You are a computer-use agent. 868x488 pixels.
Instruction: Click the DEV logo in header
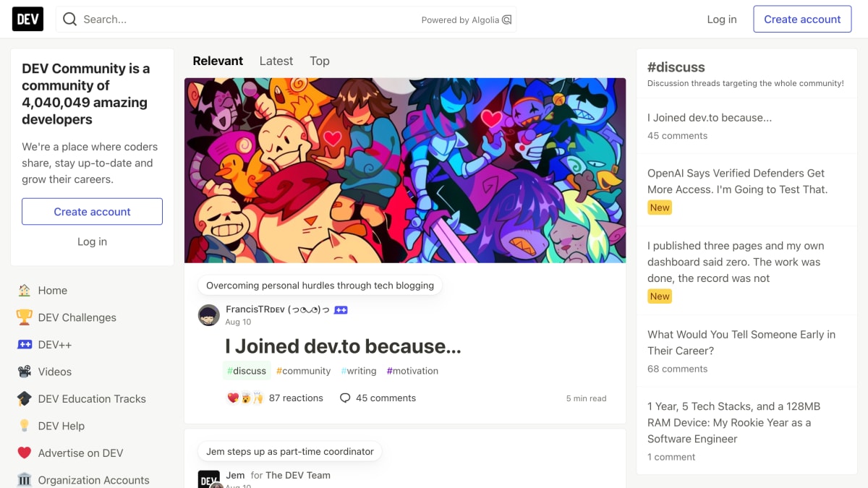27,19
